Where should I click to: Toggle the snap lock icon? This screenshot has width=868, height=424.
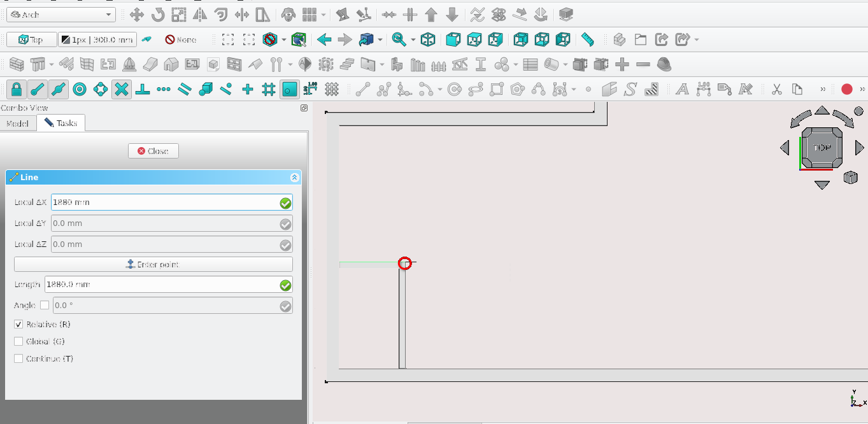[x=16, y=90]
